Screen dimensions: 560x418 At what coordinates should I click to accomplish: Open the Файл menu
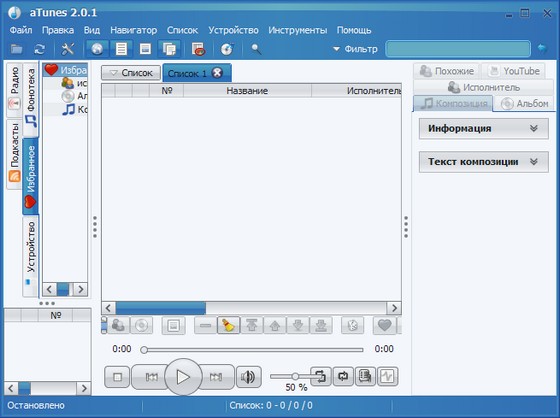click(x=21, y=30)
